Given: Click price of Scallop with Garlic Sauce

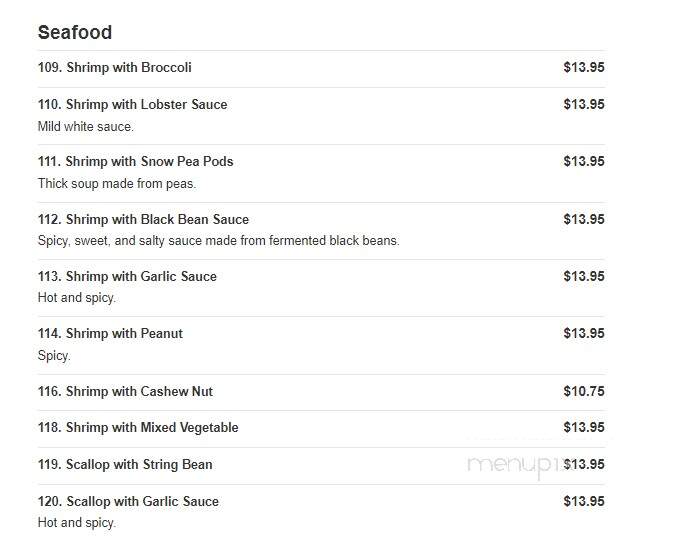Looking at the screenshot, I should (x=584, y=501).
